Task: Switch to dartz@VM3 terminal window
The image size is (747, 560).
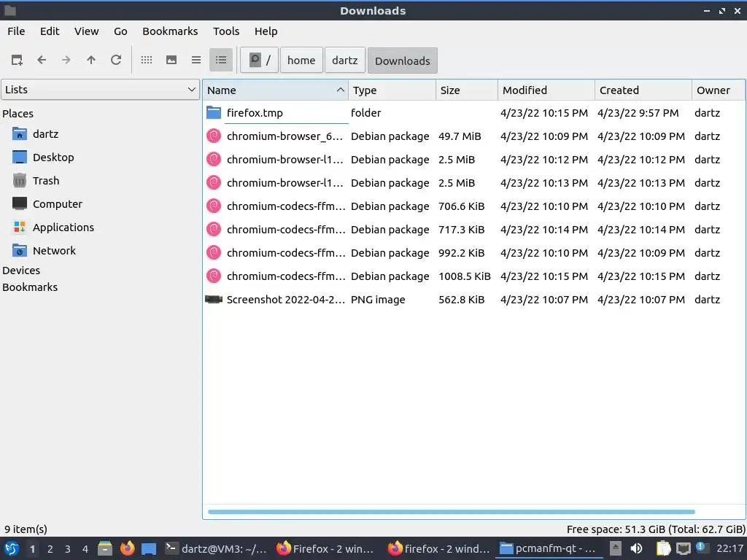Action: pyautogui.click(x=216, y=549)
